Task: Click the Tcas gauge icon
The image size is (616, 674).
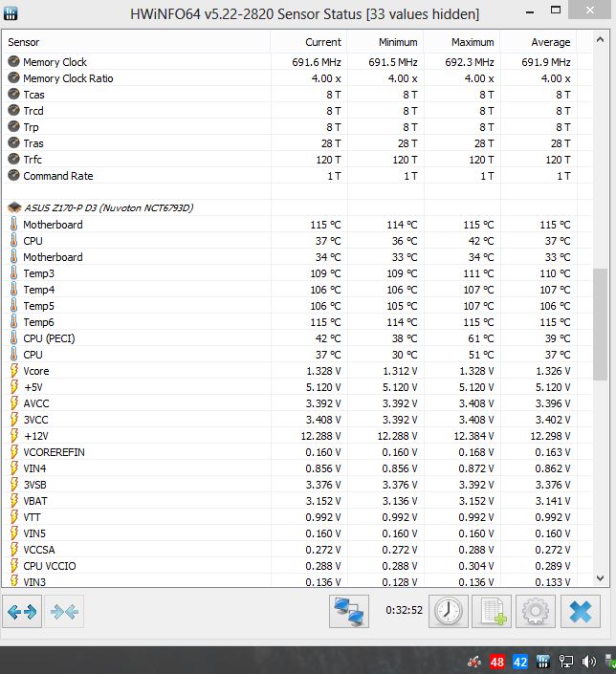Action: 13,94
